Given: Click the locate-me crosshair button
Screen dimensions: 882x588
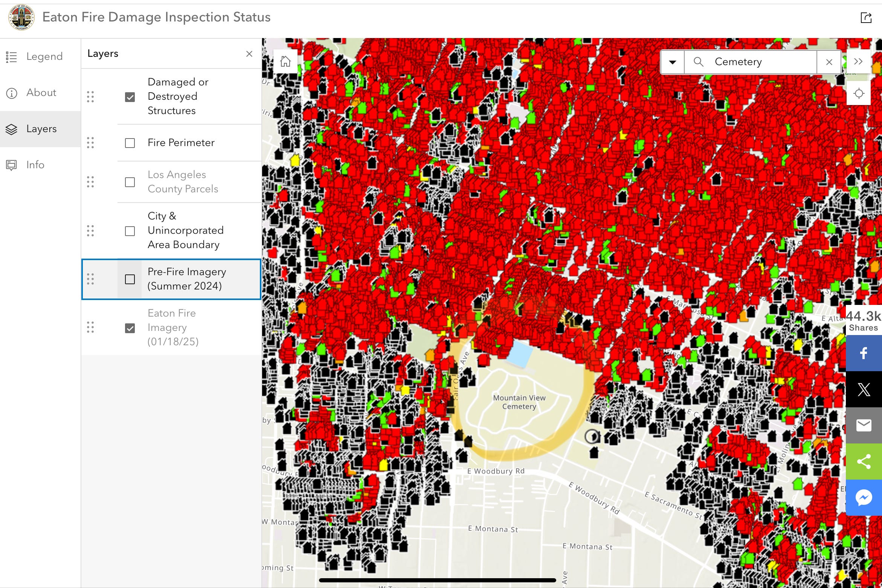Looking at the screenshot, I should pos(859,93).
